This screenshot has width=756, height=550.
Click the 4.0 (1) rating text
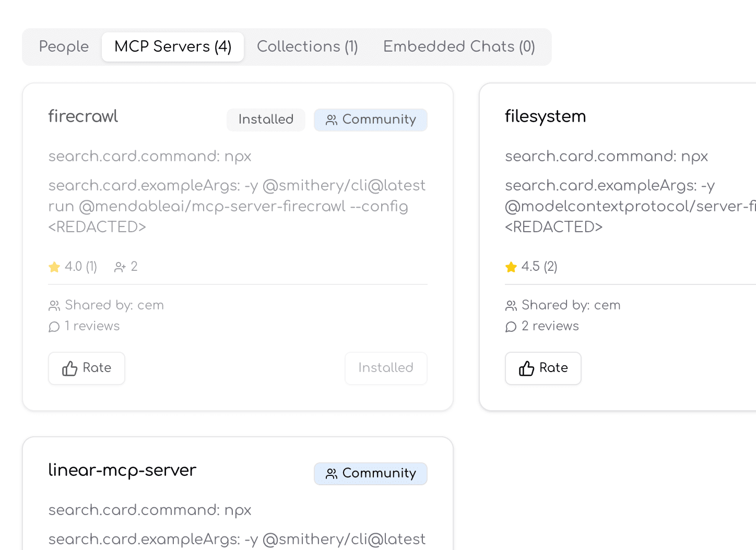pos(81,267)
